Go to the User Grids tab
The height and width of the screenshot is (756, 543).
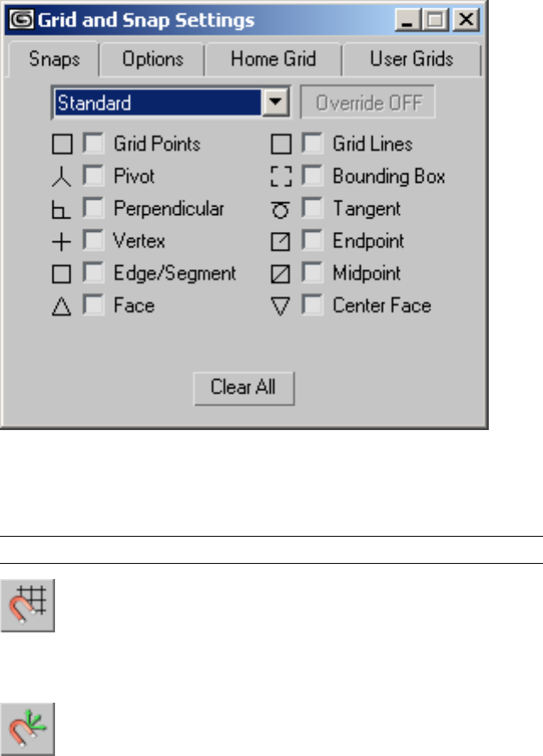[411, 59]
